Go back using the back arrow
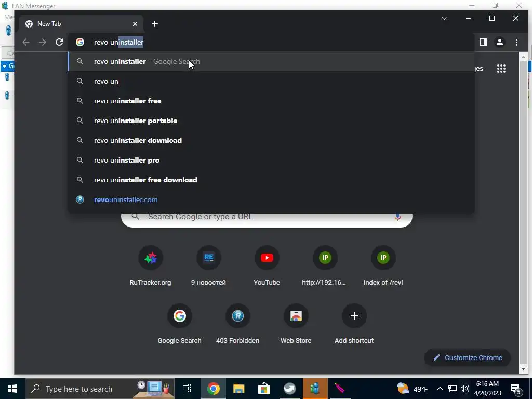532x399 pixels. coord(26,42)
